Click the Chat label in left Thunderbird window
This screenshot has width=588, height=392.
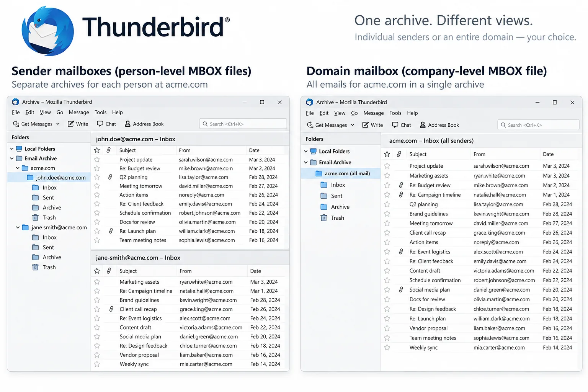111,124
